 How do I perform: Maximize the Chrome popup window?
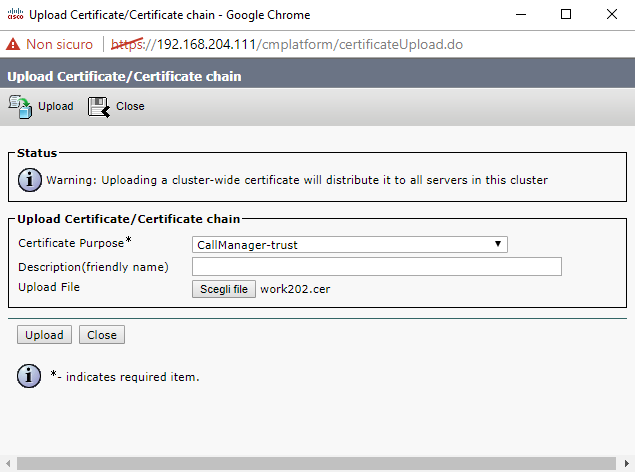(x=566, y=15)
